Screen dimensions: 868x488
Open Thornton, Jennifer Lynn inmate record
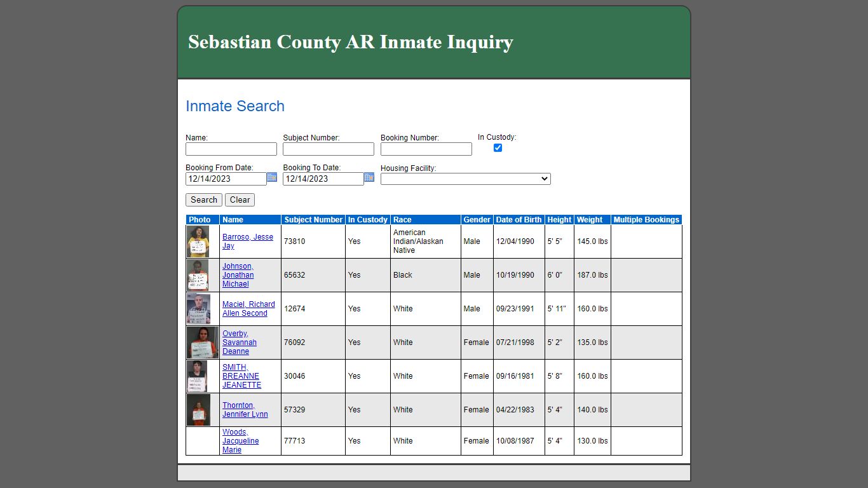click(x=245, y=410)
